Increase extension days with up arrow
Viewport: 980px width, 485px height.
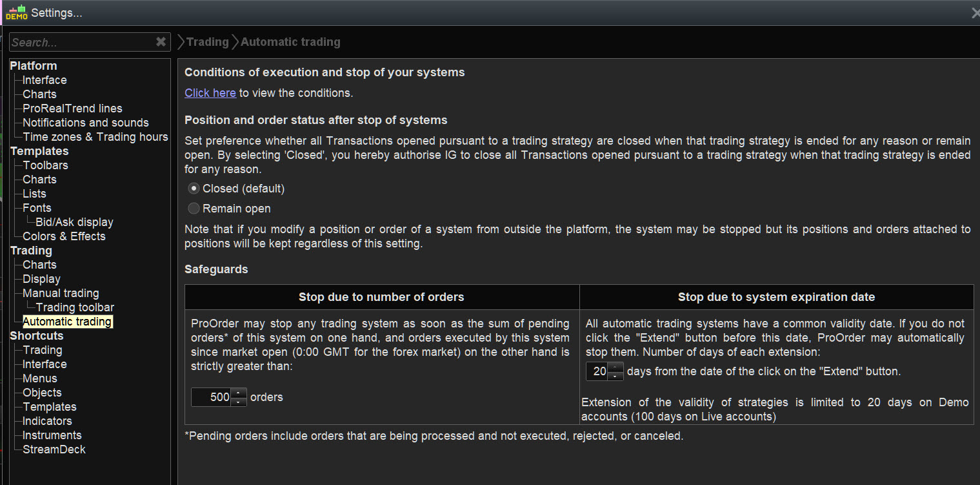point(615,367)
